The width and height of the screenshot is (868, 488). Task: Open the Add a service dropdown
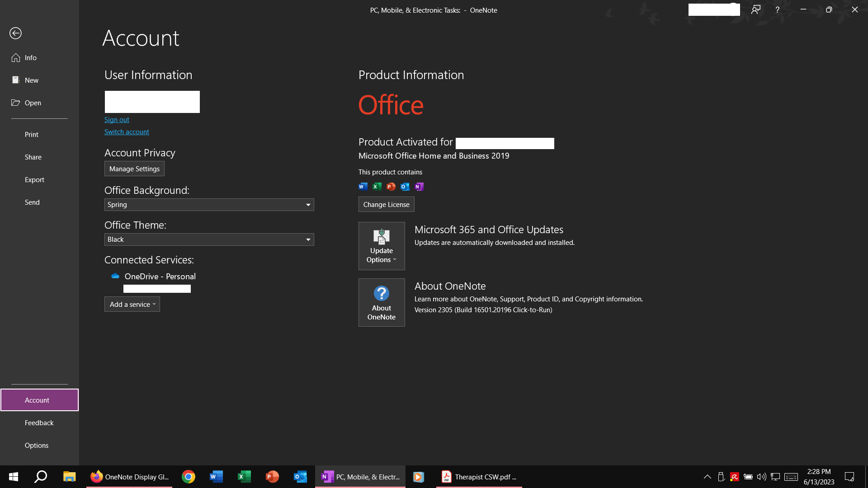tap(132, 304)
